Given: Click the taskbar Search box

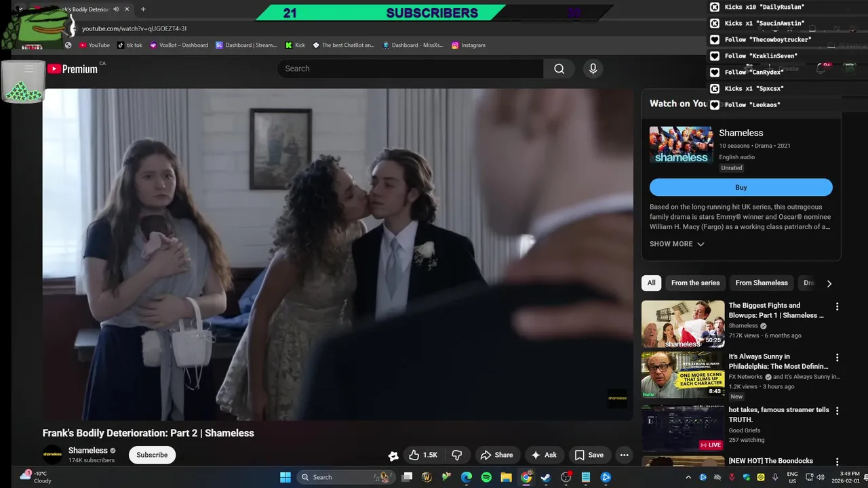Looking at the screenshot, I should pos(347,477).
